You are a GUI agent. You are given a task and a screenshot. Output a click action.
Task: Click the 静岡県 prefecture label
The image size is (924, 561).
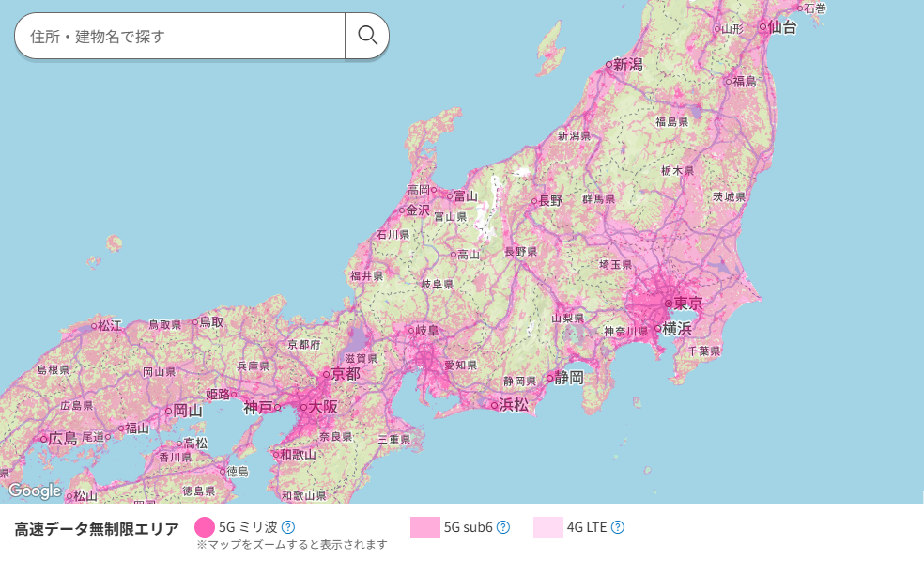pos(520,382)
